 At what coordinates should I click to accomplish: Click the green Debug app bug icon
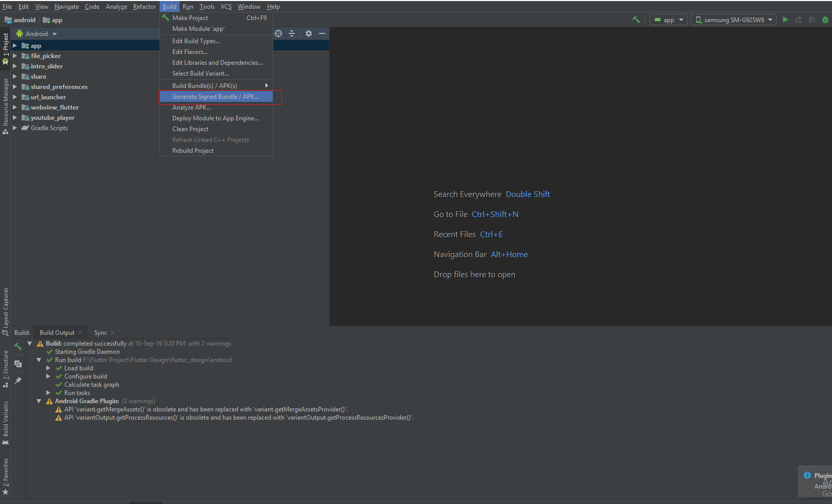[x=825, y=20]
